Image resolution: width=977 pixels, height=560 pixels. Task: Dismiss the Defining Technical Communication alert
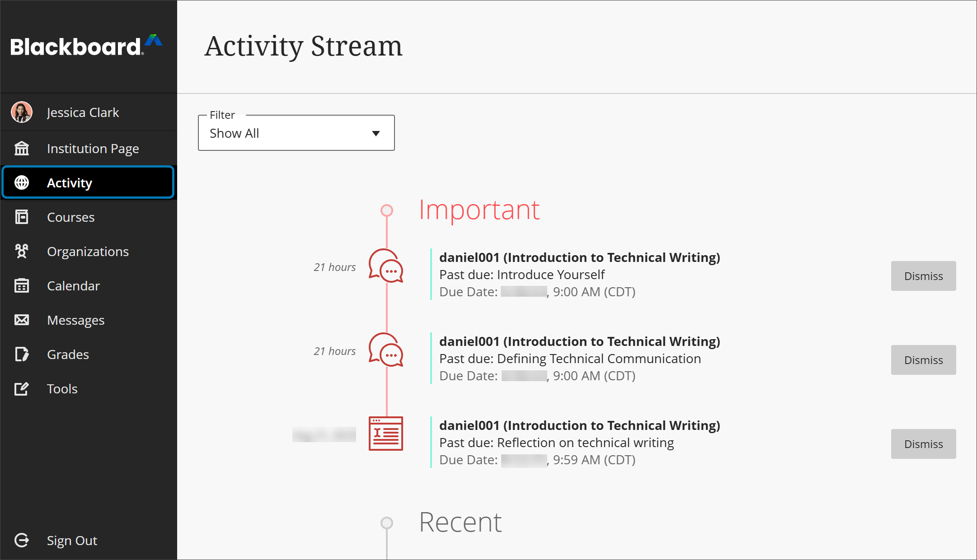(x=923, y=360)
